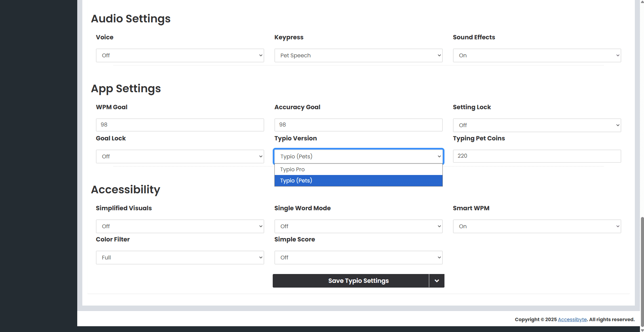Open the Simple Score dropdown
The image size is (644, 332).
(358, 258)
